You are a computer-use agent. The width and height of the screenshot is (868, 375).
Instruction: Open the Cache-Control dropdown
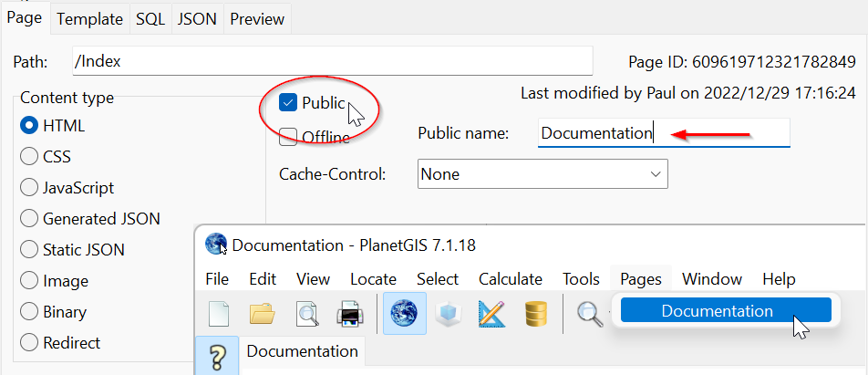[542, 173]
